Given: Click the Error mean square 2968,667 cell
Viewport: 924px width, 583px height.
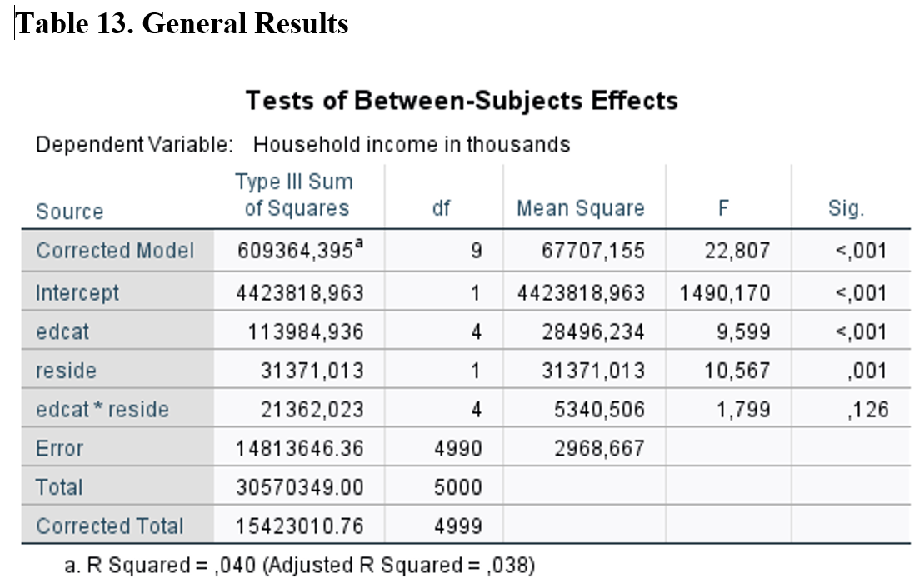Looking at the screenshot, I should (x=600, y=448).
